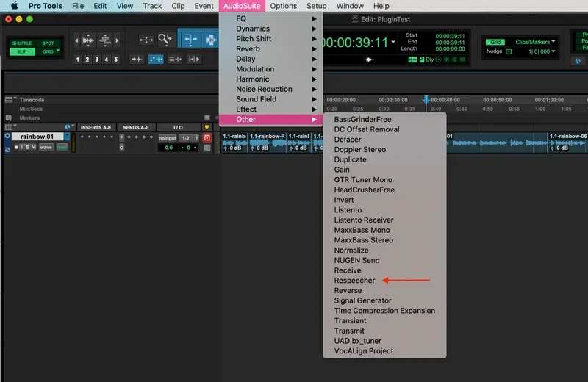Click the green Grid indicator button
Screen dimensions: 588x382
point(495,42)
